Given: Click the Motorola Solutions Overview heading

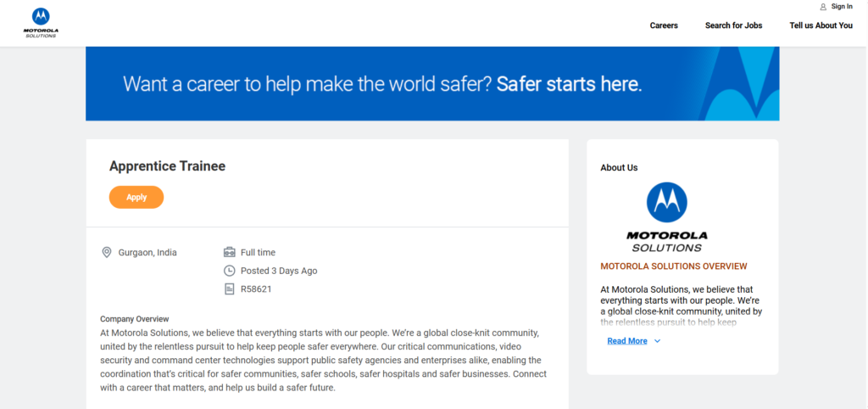Looking at the screenshot, I should click(x=673, y=266).
